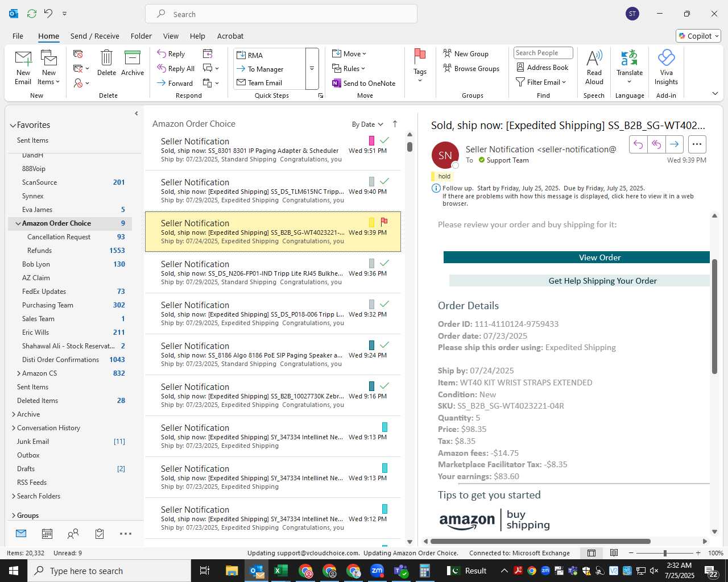Screen dimensions: 728x582
Task: Open the Folder tab
Action: click(141, 36)
